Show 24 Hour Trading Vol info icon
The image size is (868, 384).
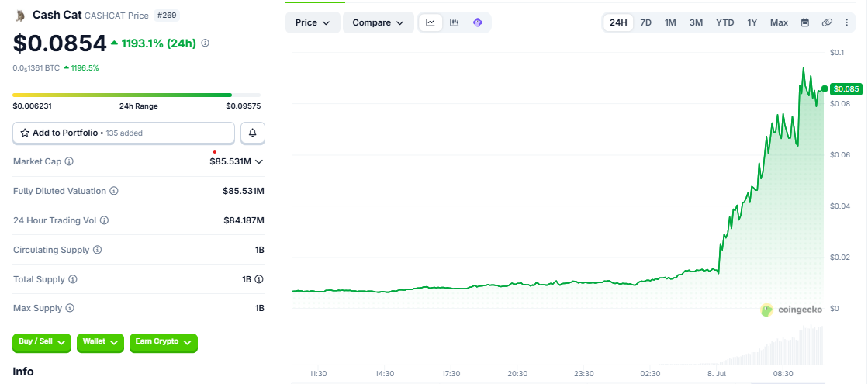click(x=104, y=220)
